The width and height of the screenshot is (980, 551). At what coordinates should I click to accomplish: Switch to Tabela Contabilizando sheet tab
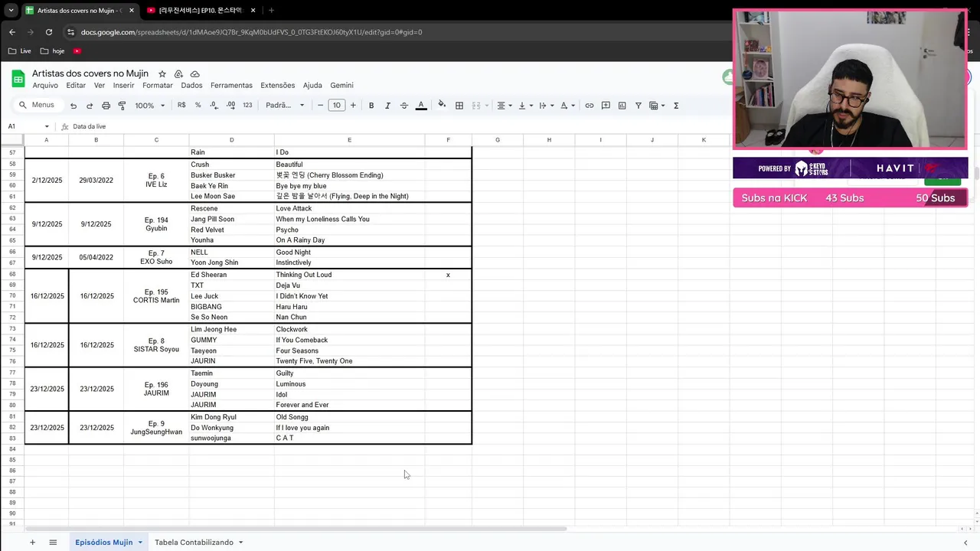pos(194,542)
